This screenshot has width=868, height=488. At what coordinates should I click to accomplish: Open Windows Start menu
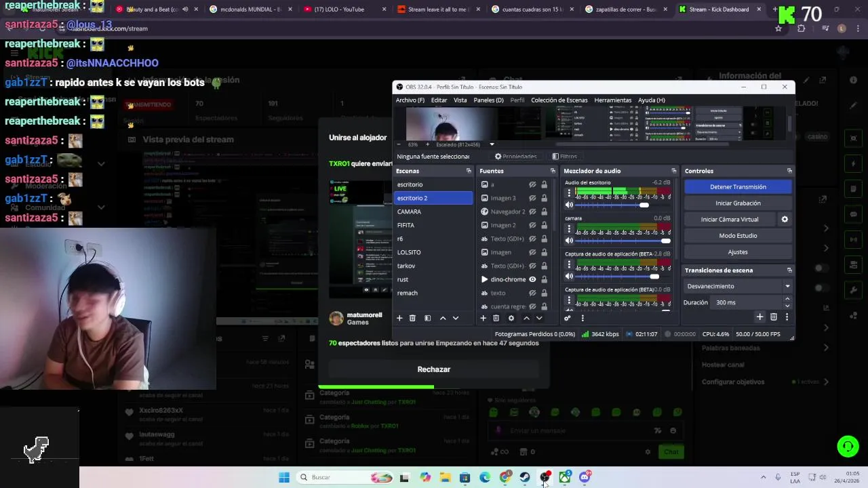coord(283,477)
